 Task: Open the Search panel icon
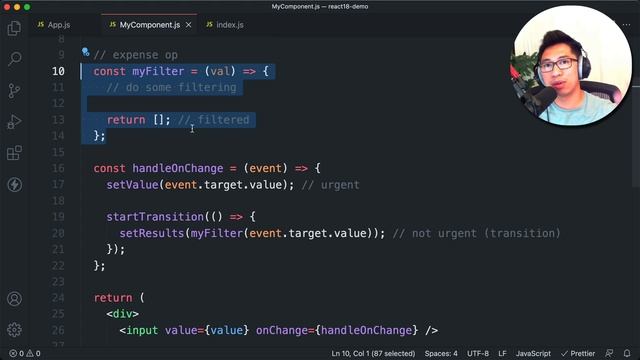14,59
